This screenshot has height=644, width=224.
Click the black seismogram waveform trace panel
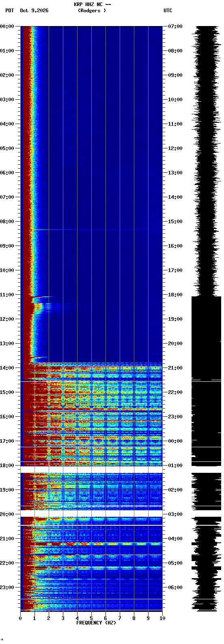[x=207, y=318]
